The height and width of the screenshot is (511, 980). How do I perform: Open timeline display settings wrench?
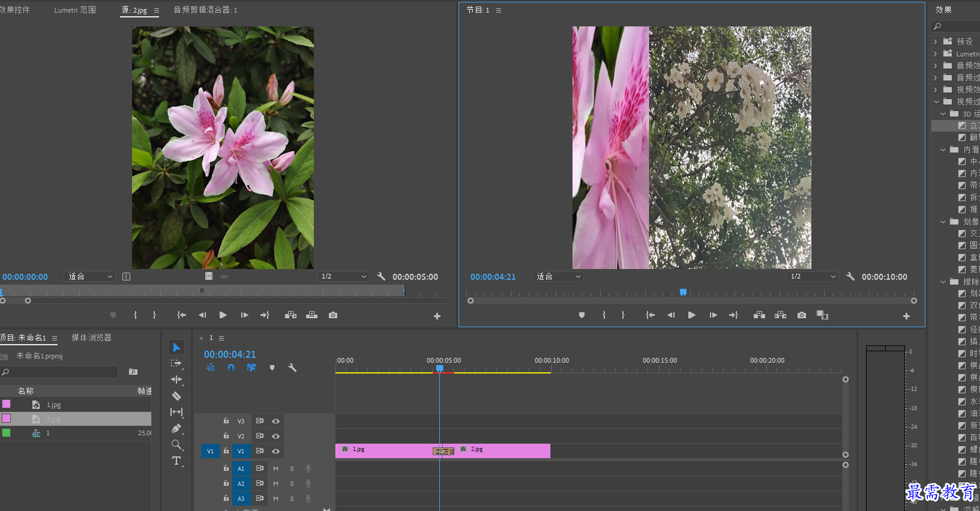(x=292, y=367)
